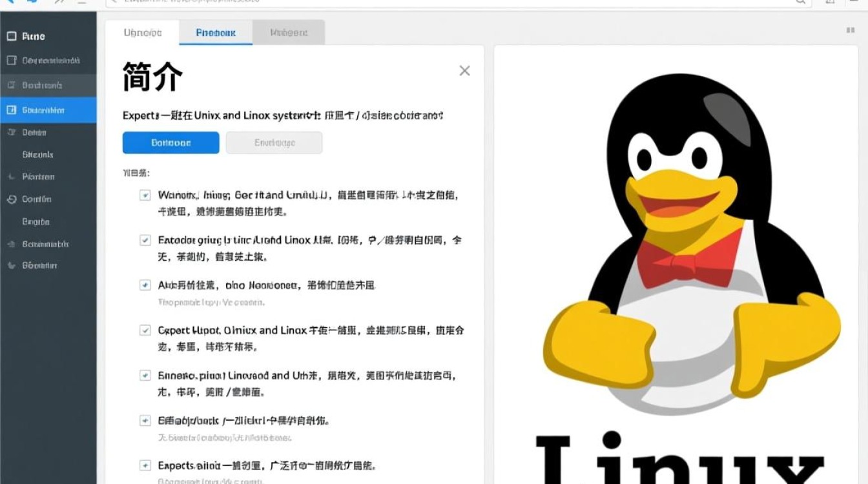Open the Documents icon in the sidebar

tap(11, 60)
